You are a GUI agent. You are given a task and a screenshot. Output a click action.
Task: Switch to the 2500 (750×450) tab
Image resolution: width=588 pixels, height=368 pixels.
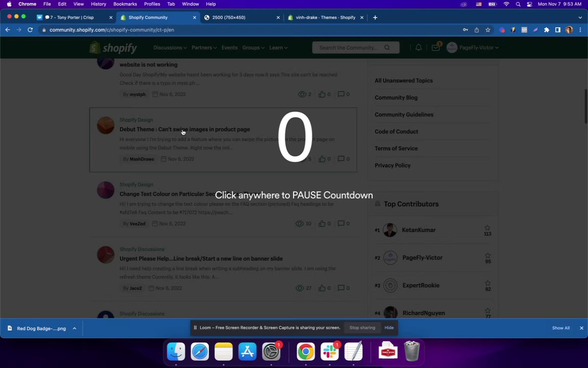pyautogui.click(x=241, y=17)
